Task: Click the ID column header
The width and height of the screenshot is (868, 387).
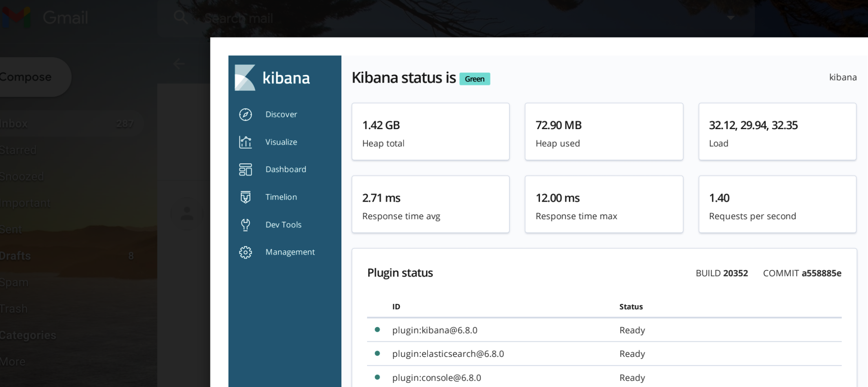Action: point(396,307)
